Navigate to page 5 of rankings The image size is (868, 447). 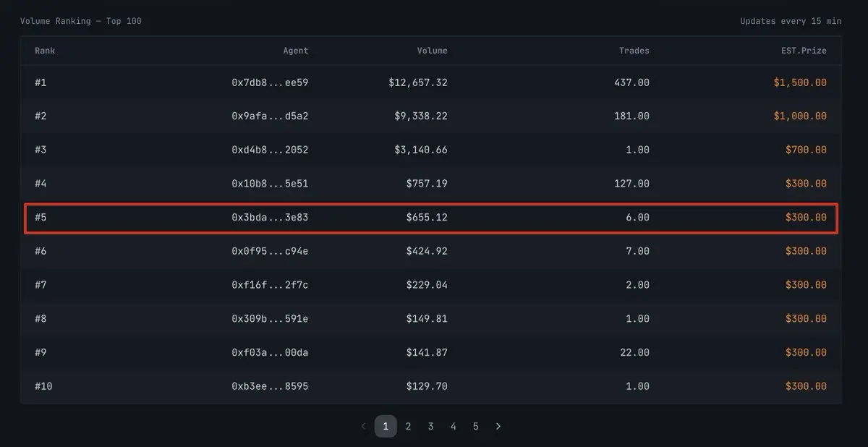(x=475, y=427)
